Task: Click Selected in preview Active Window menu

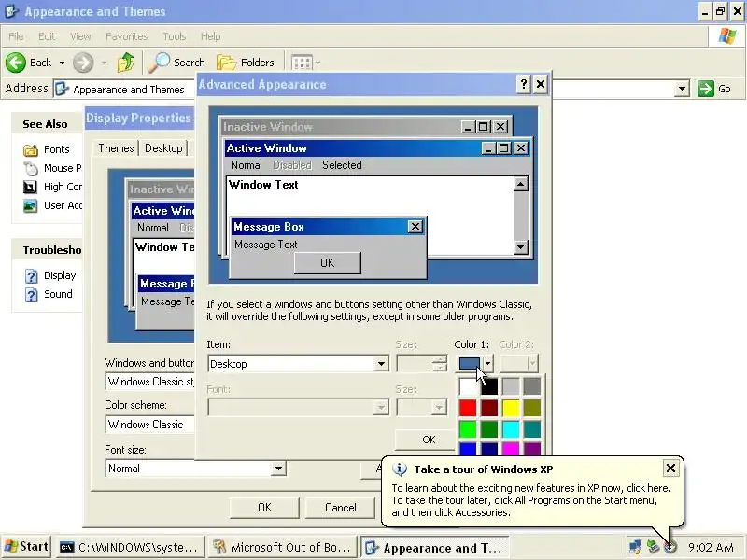Action: tap(342, 165)
